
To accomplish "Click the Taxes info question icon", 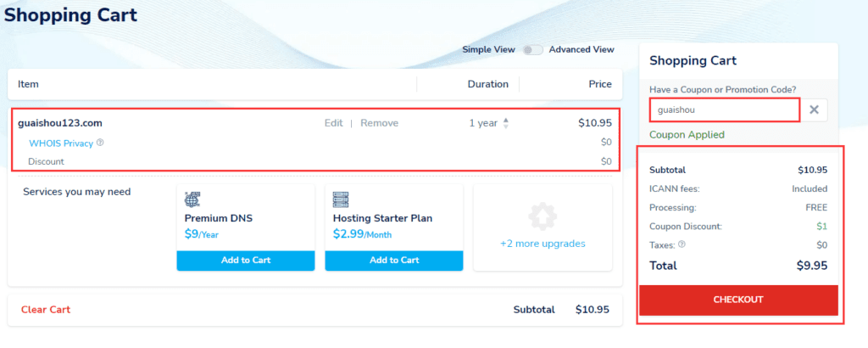I will click(x=682, y=244).
